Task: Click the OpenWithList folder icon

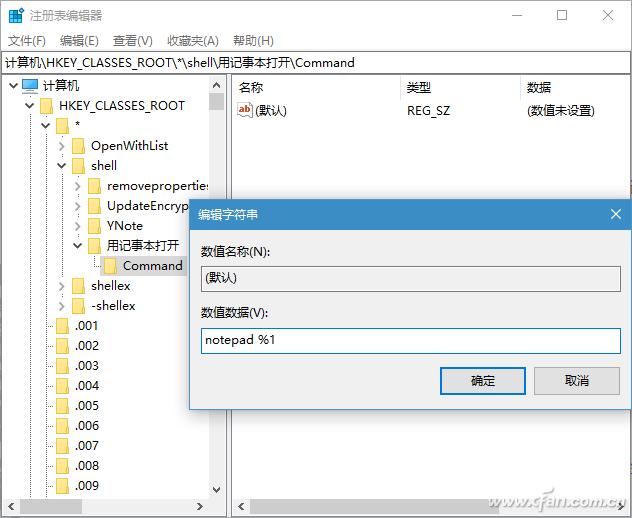Action: tap(78, 146)
